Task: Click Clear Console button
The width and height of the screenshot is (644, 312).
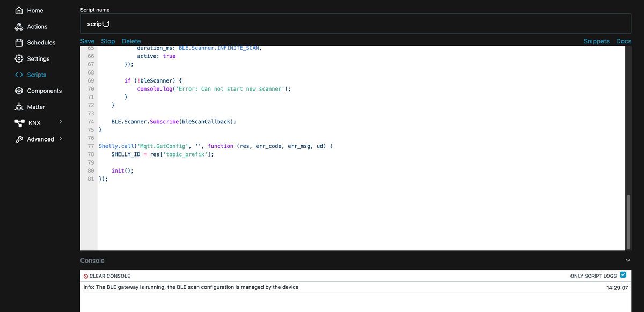Action: 106,276
